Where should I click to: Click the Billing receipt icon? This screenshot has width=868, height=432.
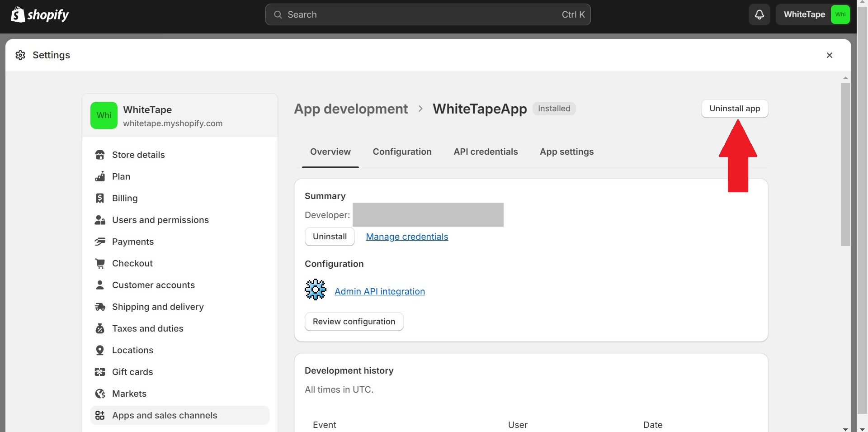tap(100, 198)
